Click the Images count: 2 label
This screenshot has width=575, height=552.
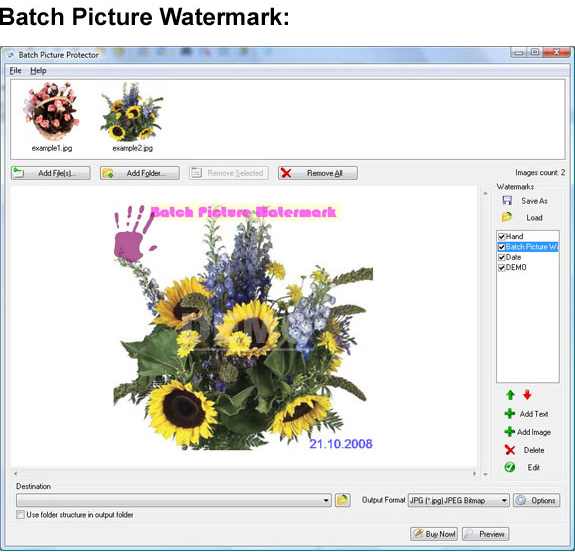pos(540,172)
